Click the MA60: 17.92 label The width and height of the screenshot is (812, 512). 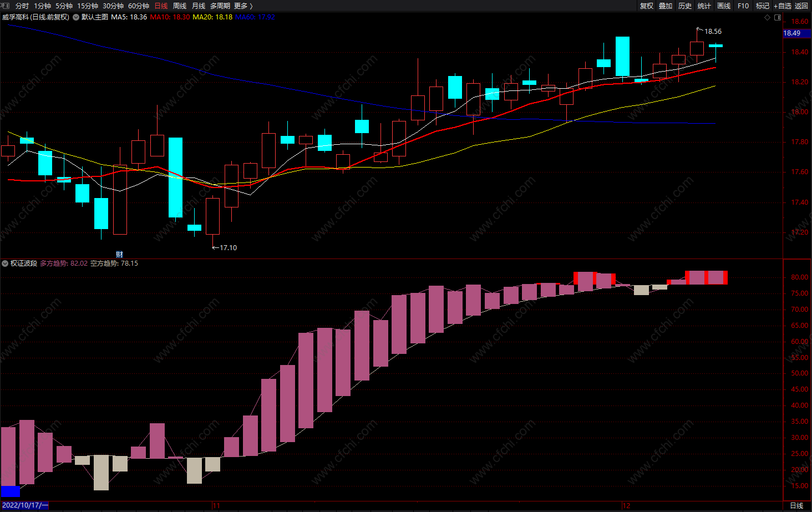click(255, 17)
